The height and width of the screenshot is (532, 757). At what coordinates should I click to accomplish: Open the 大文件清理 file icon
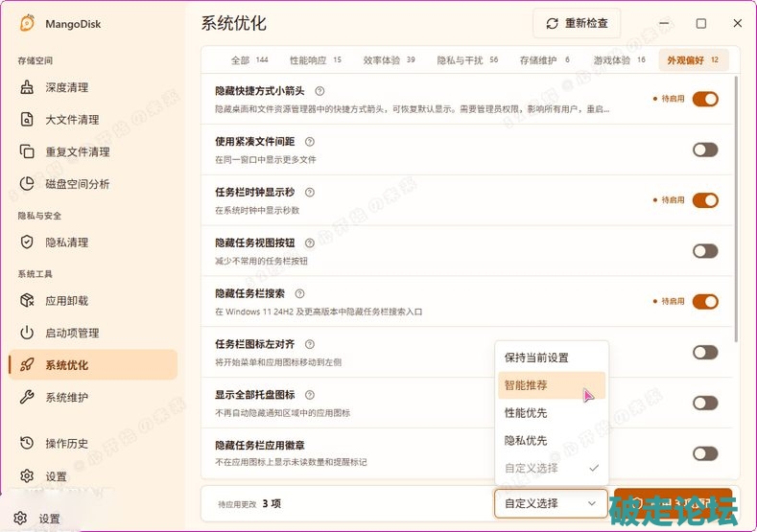(27, 119)
